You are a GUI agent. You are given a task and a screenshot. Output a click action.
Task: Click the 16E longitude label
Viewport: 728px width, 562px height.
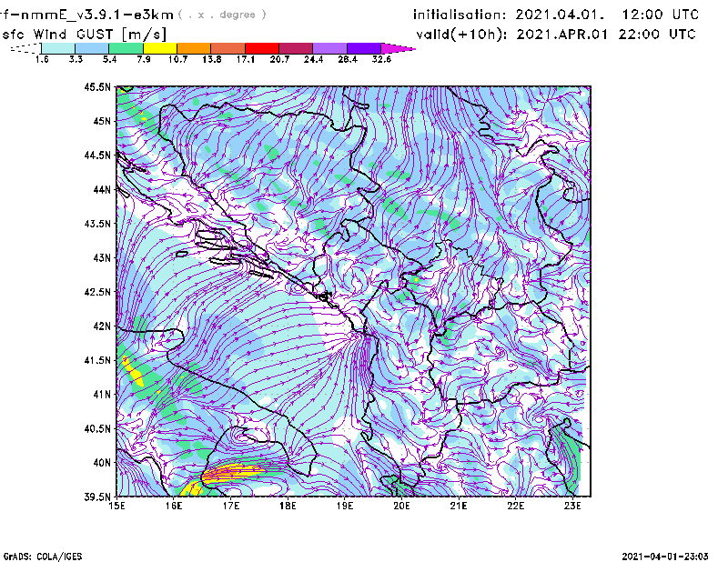coord(174,506)
